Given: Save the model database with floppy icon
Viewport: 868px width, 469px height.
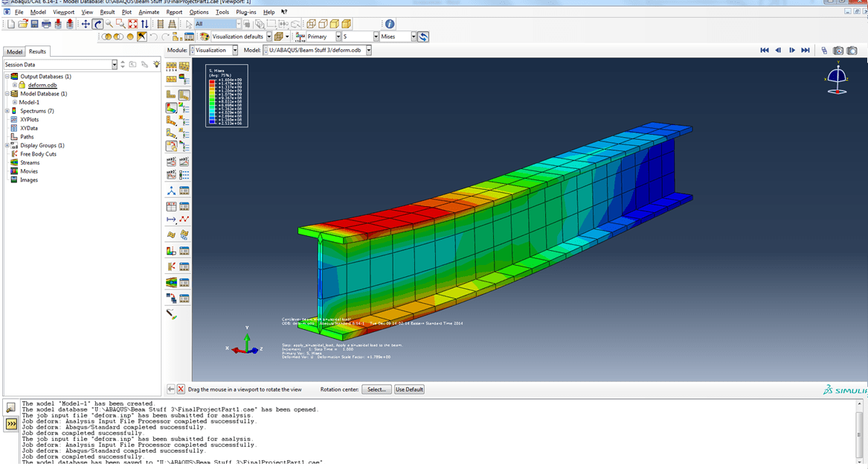Looking at the screenshot, I should [x=34, y=24].
